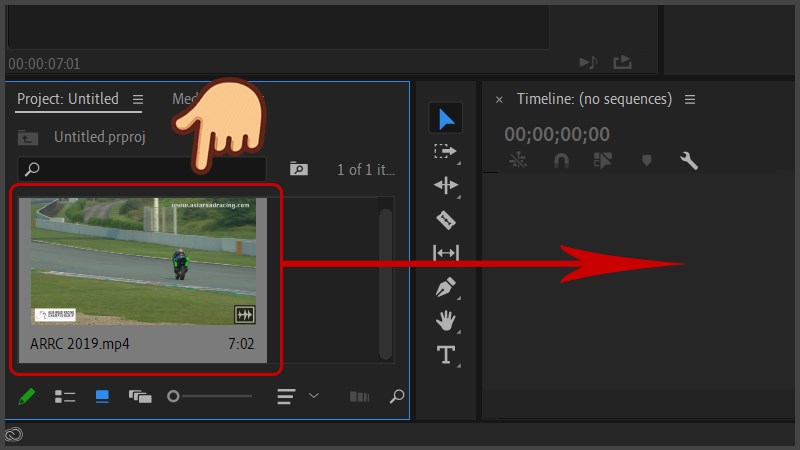Click the Project panel search field
The height and width of the screenshot is (450, 800).
pos(142,169)
